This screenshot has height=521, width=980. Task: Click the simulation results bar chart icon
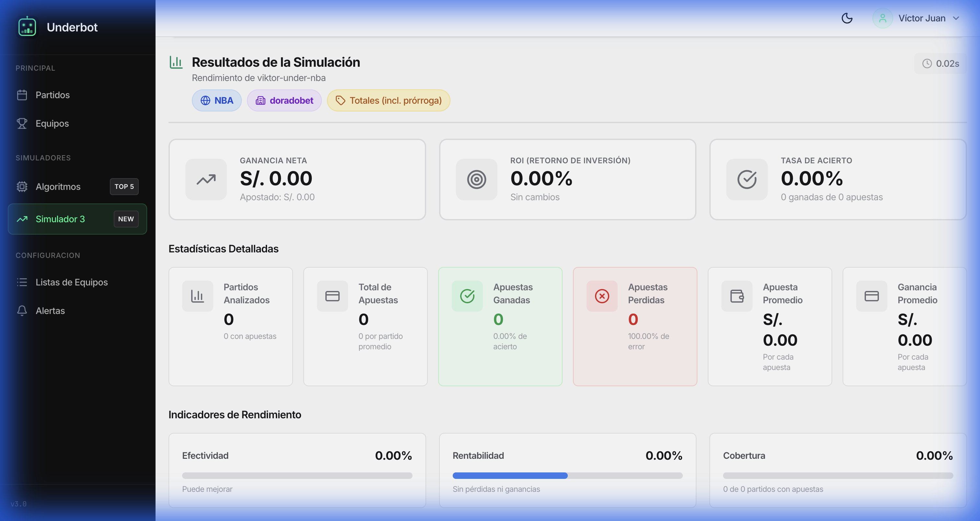pyautogui.click(x=176, y=62)
